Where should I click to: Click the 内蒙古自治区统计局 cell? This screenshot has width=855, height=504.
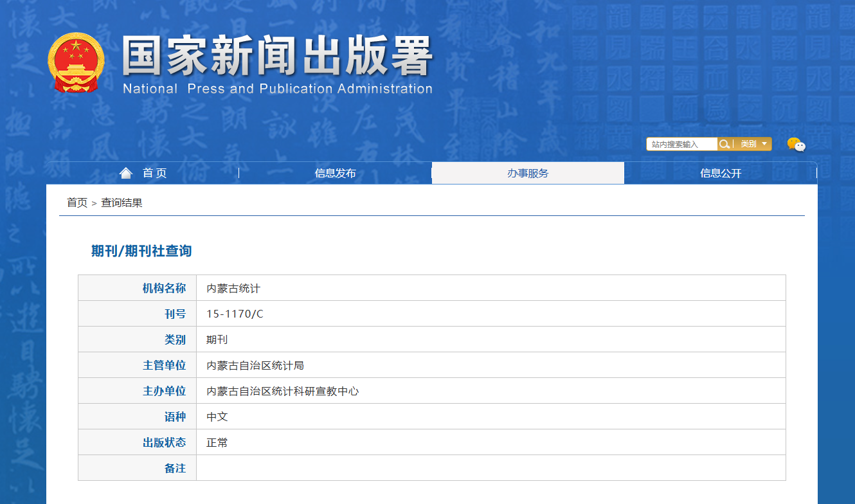(x=255, y=366)
